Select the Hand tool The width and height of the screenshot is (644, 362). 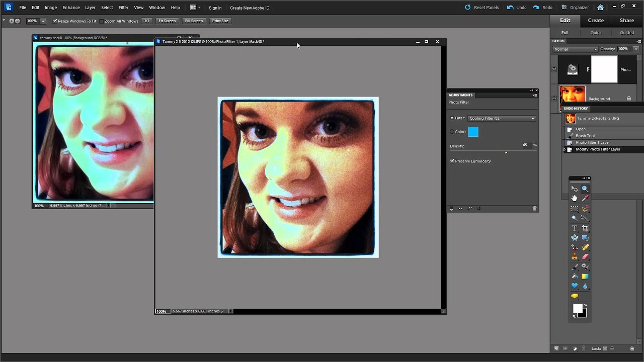(x=574, y=199)
